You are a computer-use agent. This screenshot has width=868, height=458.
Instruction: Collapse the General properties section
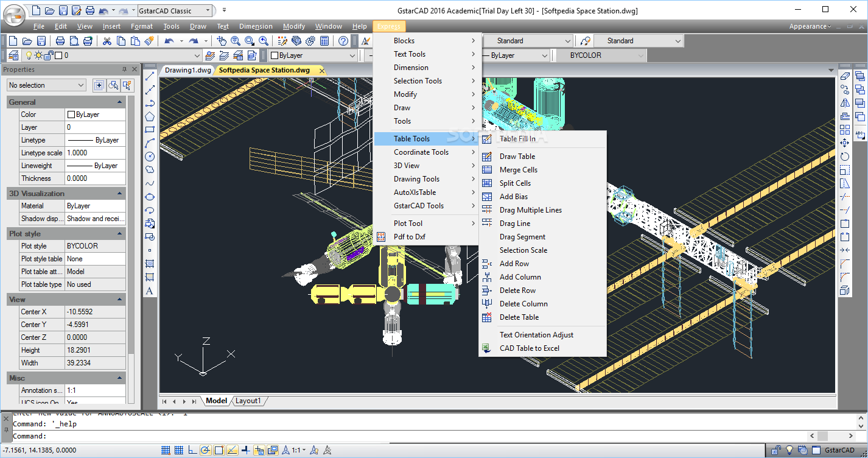[120, 102]
